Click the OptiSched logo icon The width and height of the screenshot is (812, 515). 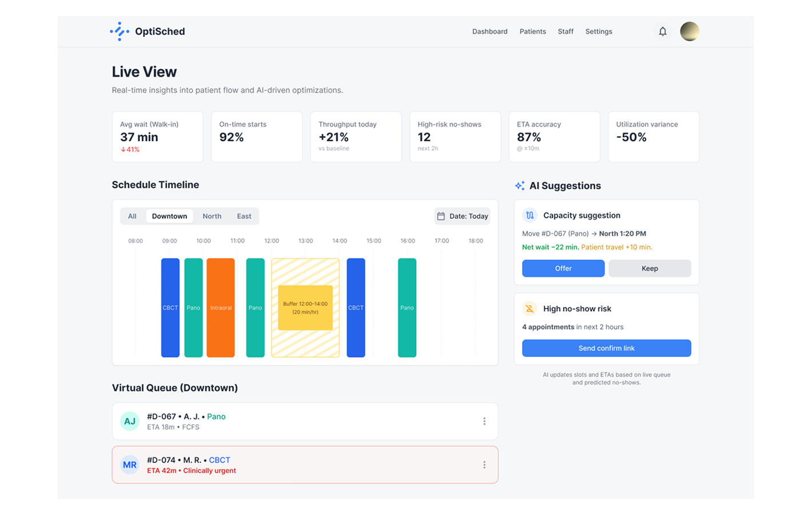[x=120, y=31]
